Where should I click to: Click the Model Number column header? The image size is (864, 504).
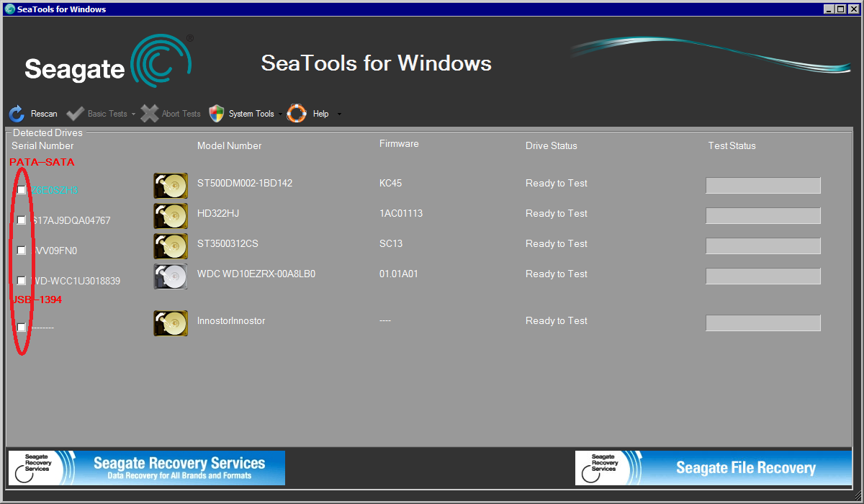click(229, 145)
